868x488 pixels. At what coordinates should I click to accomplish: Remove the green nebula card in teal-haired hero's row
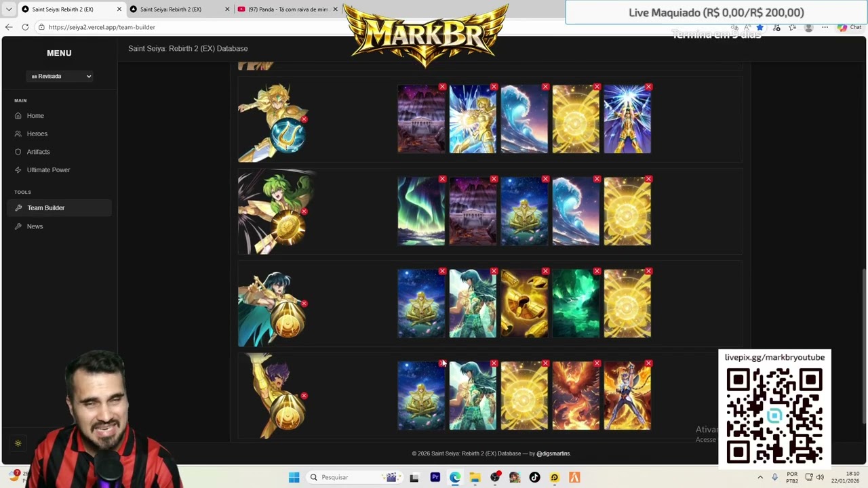coord(597,271)
